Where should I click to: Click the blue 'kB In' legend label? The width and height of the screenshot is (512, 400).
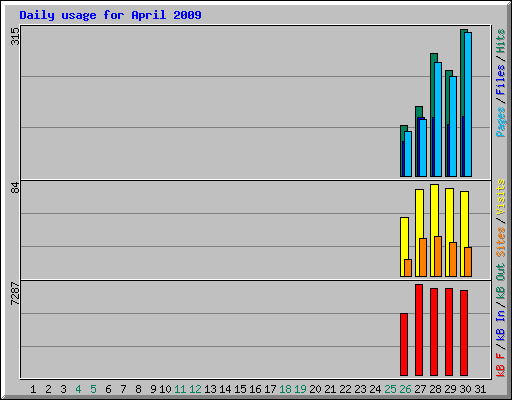(x=501, y=326)
